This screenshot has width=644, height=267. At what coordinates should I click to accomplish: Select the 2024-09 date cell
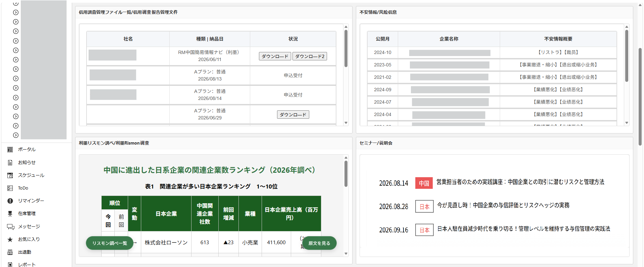click(383, 90)
